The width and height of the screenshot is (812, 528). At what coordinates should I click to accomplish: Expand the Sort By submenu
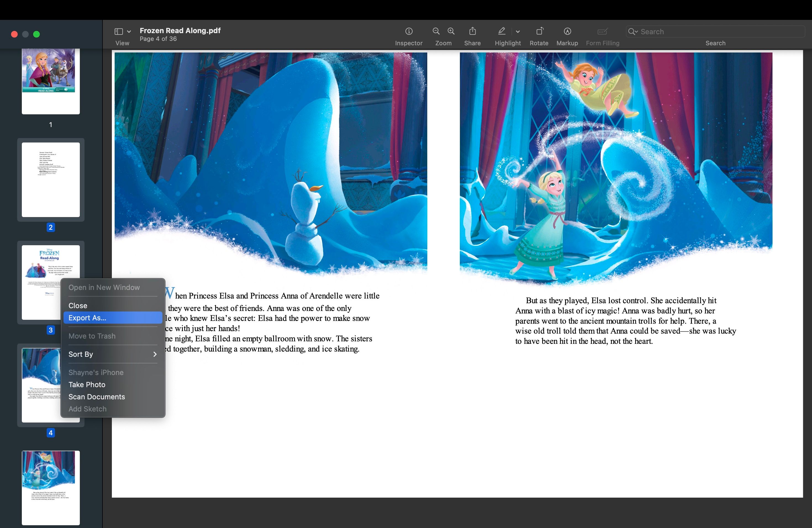click(x=113, y=354)
